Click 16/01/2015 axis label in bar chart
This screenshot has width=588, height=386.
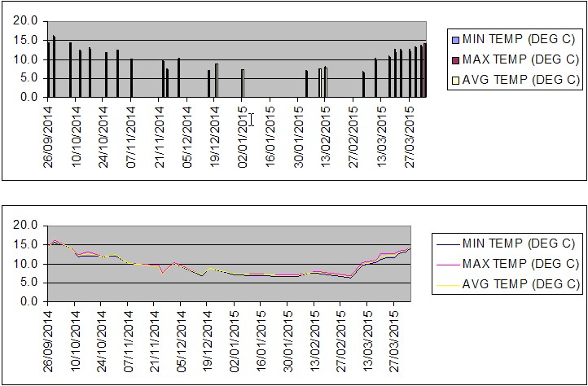coord(270,137)
